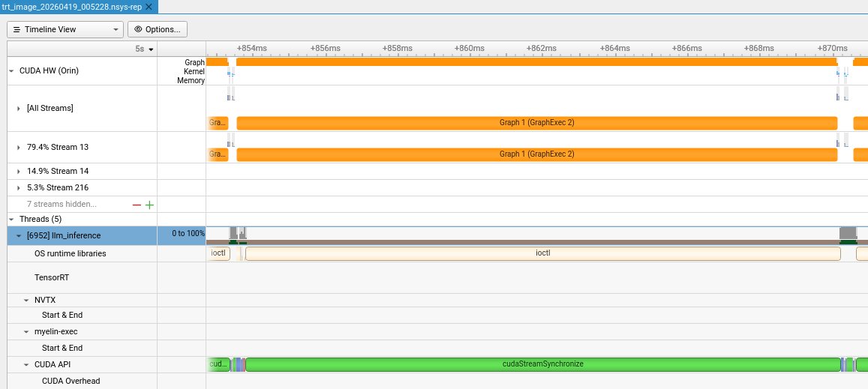Image resolution: width=868 pixels, height=389 pixels.
Task: Collapse the CUDA API row
Action: tap(26, 365)
